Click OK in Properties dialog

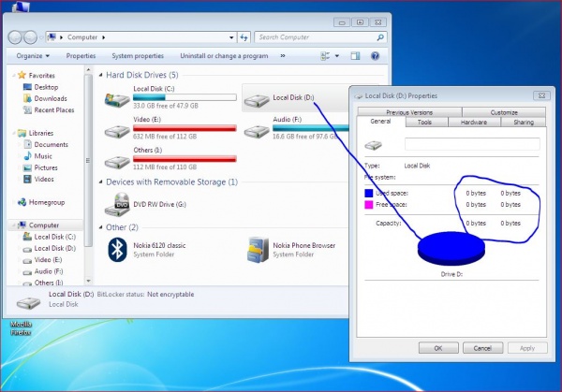pos(438,348)
